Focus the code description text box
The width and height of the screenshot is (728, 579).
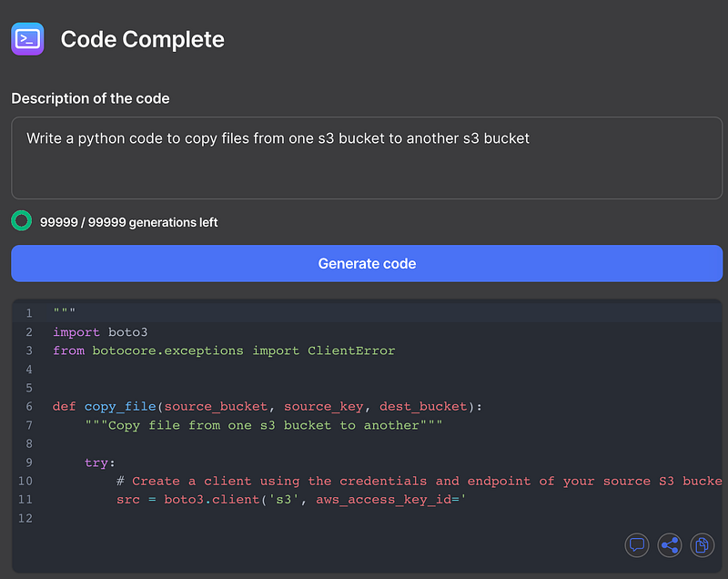[x=367, y=157]
